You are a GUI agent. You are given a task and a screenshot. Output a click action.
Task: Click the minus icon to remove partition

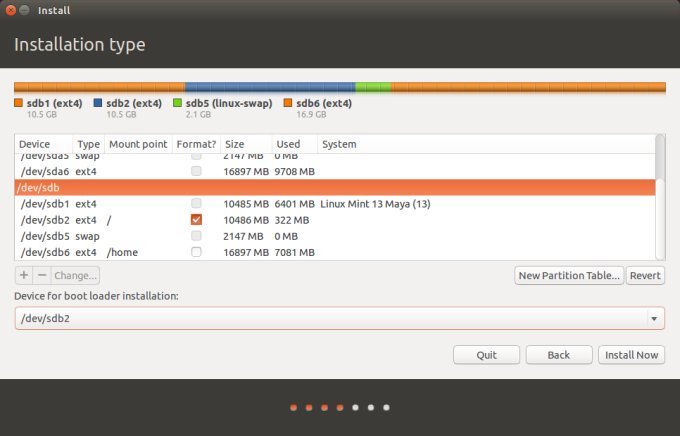tap(41, 275)
